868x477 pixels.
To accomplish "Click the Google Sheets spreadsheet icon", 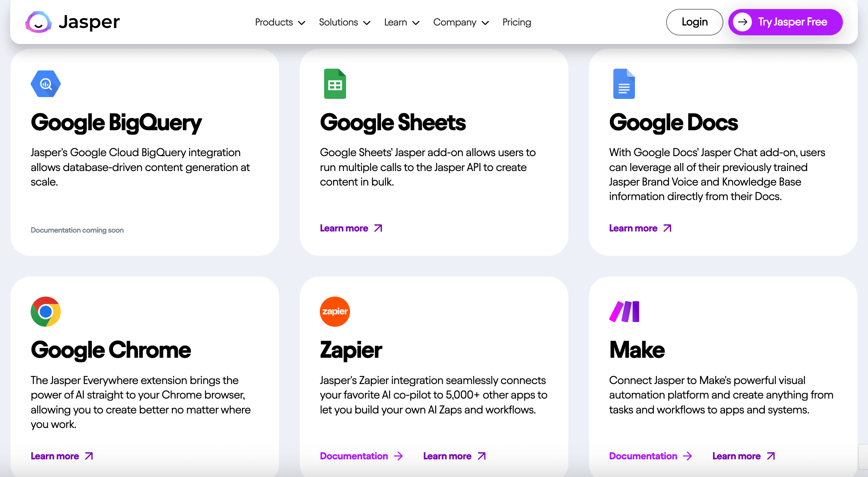I will point(335,84).
